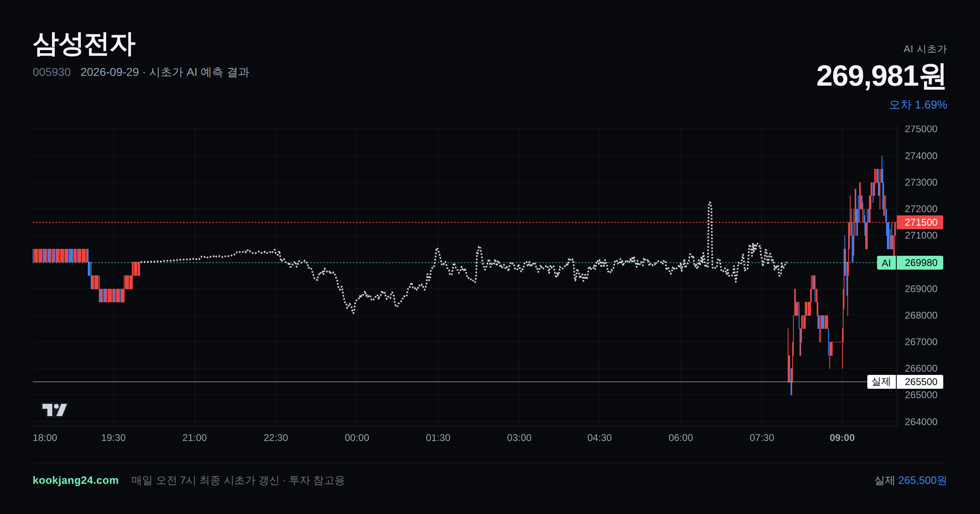
Task: Click the 264000 price axis label
Action: coord(921,422)
